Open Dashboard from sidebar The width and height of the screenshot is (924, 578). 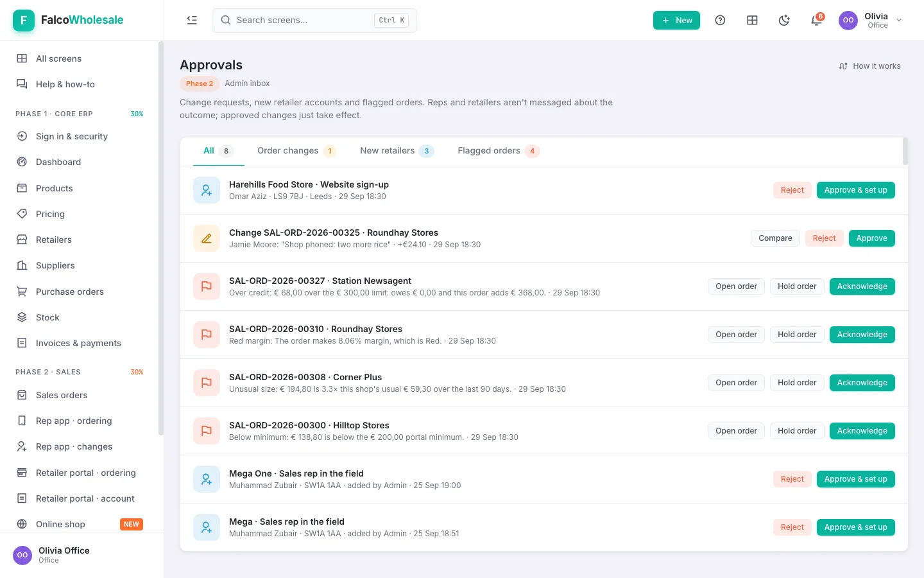pos(80,162)
